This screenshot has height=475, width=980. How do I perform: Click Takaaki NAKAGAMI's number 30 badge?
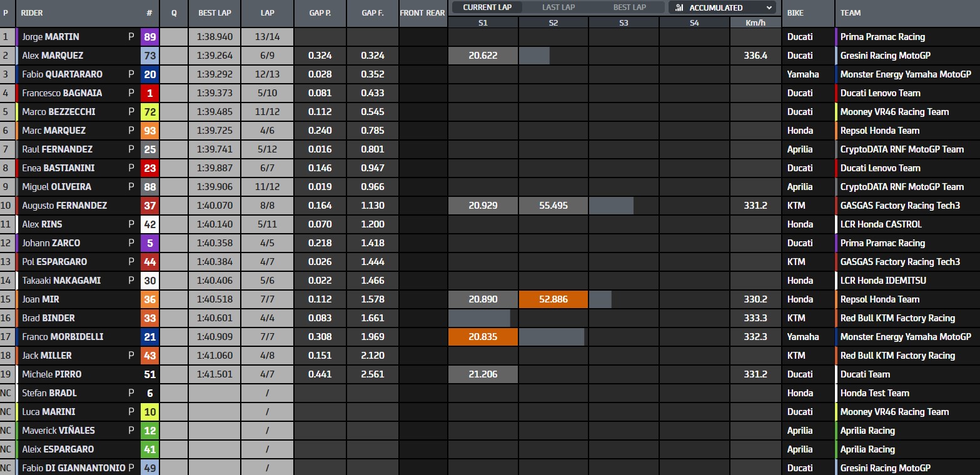click(150, 281)
